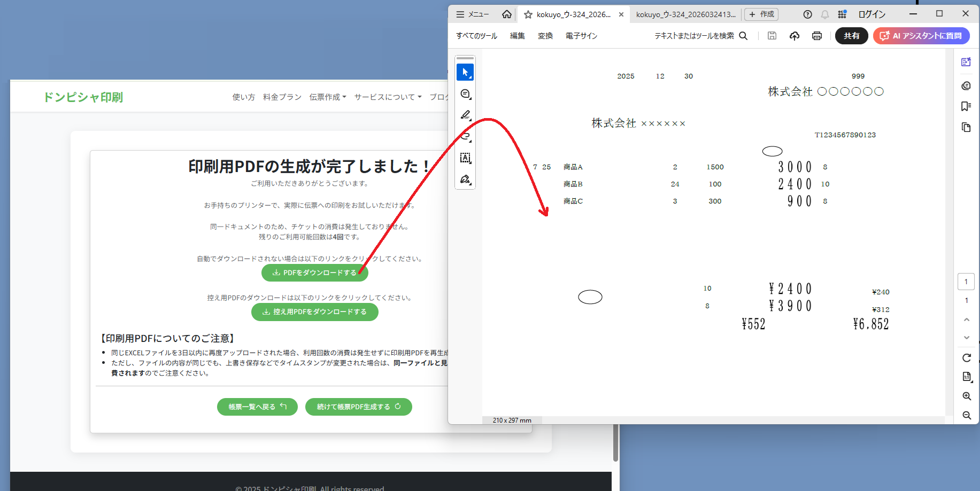
Task: Open the bookmarks panel icon
Action: 966,106
